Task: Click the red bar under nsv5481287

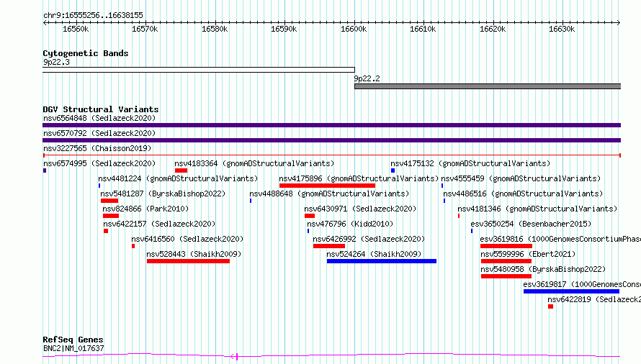Action: 109,201
